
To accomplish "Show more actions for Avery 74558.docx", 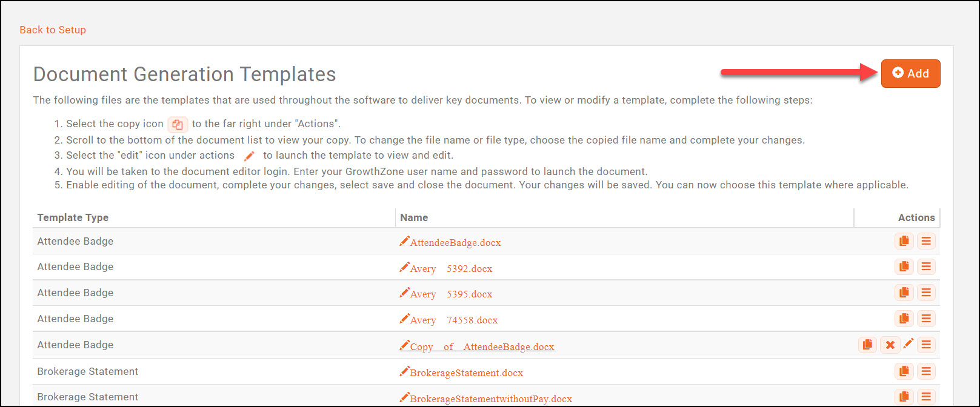I will click(x=925, y=319).
